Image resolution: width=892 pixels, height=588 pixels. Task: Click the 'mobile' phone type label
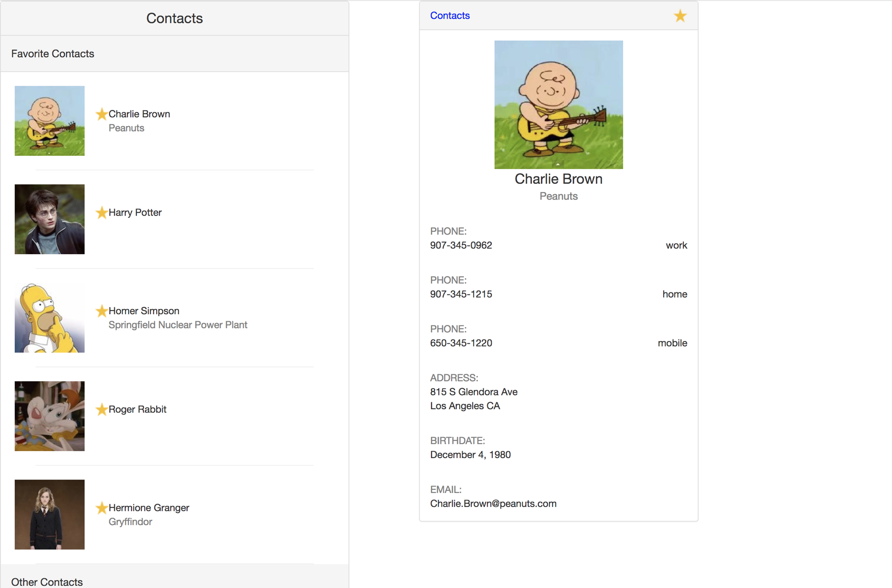click(x=673, y=343)
